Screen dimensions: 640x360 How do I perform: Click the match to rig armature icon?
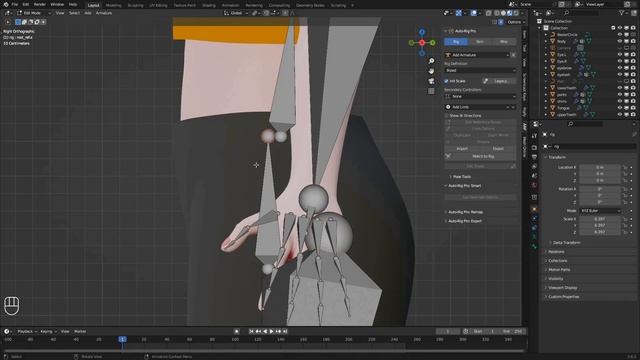[x=448, y=156]
